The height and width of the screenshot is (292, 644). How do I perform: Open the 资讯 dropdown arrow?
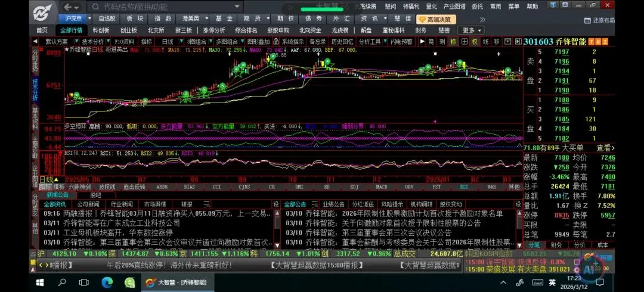[x=385, y=19]
